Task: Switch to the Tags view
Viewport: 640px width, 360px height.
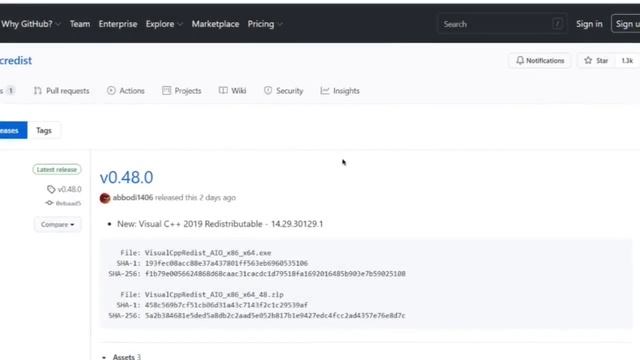Action: 44,130
